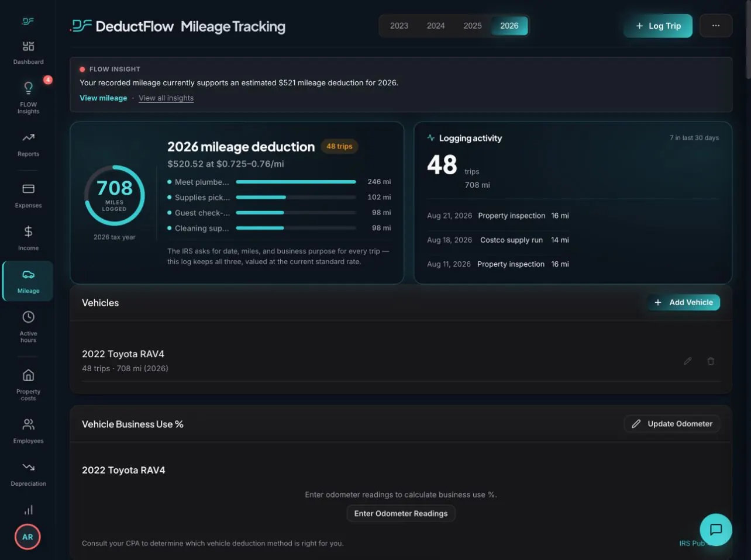The width and height of the screenshot is (751, 560).
Task: Open the three-dots more options menu
Action: point(716,26)
